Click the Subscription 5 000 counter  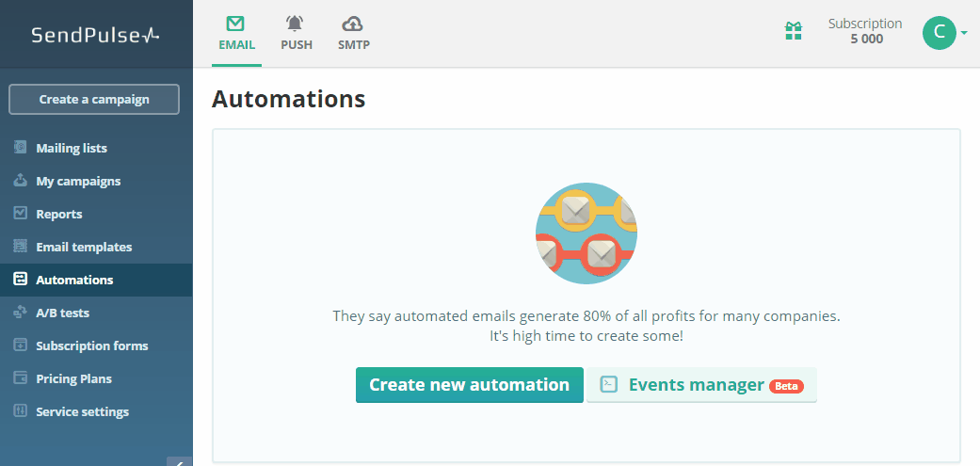(865, 32)
